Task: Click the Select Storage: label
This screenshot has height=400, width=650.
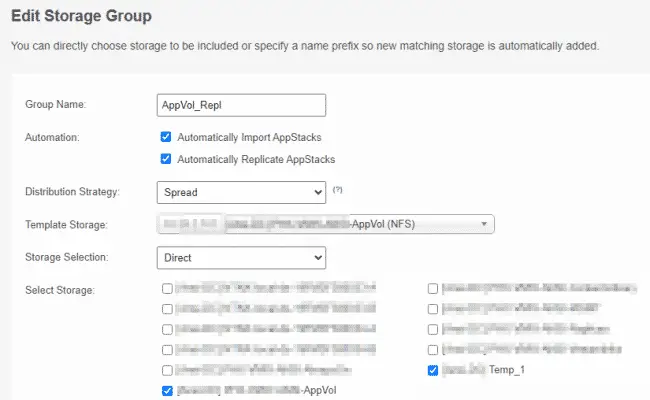Action: click(x=60, y=290)
